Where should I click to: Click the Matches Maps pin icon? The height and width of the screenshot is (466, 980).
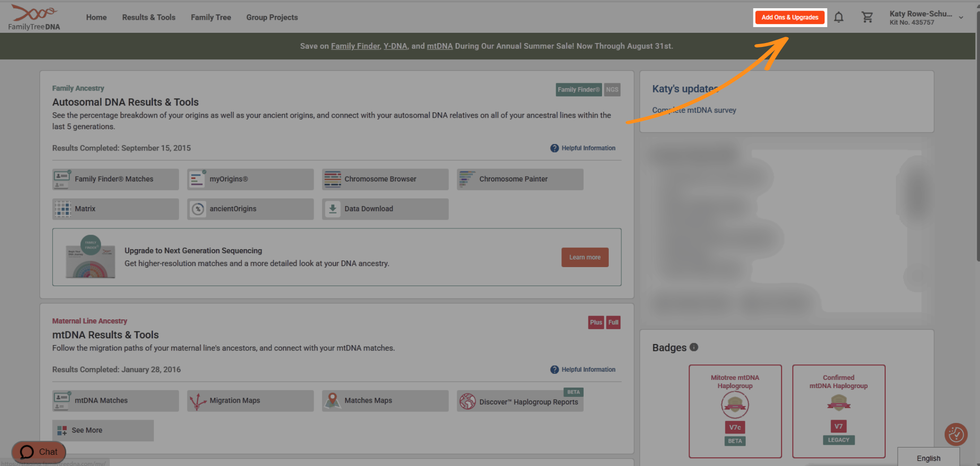tap(332, 401)
